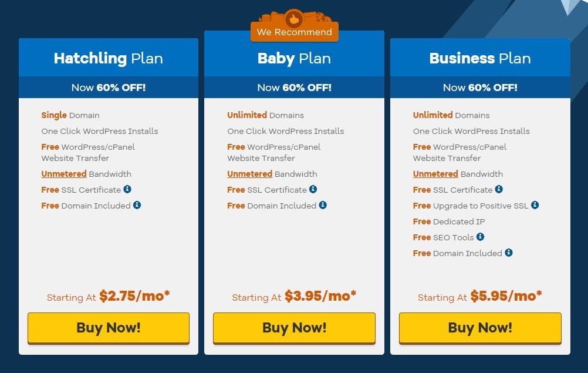Click Business plan Domain Included info icon
The height and width of the screenshot is (373, 588).
[x=509, y=253]
